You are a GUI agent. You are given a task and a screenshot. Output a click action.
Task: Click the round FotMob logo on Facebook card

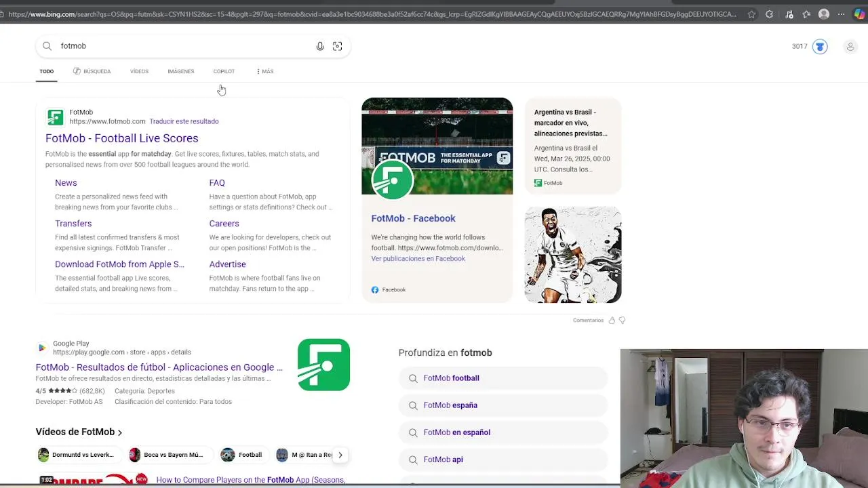coord(392,180)
